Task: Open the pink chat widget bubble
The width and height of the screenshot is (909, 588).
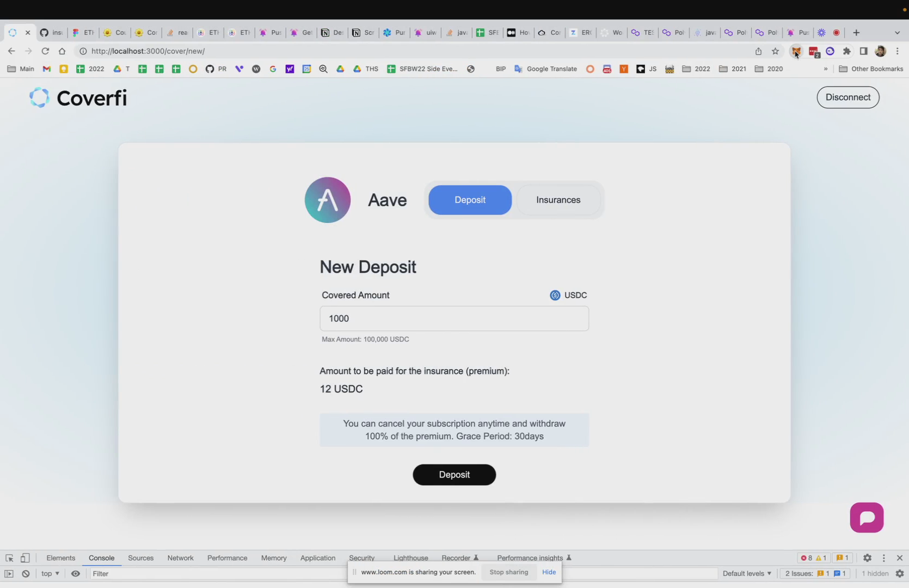Action: click(x=867, y=517)
